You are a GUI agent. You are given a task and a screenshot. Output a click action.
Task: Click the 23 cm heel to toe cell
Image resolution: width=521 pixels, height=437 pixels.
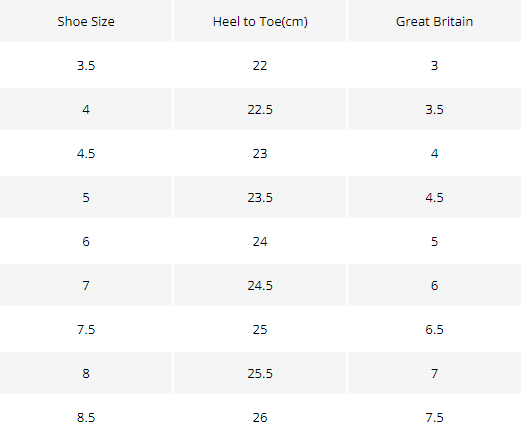click(x=260, y=153)
